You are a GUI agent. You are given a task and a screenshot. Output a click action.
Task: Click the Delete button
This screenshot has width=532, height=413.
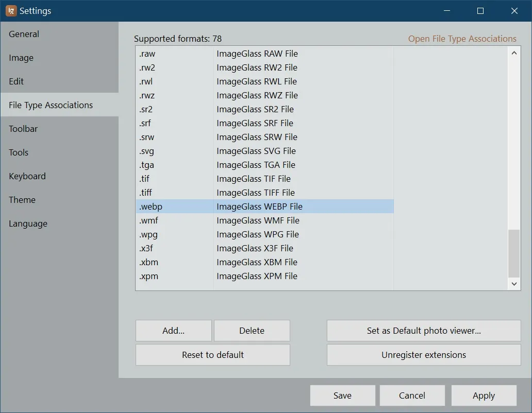coord(252,330)
